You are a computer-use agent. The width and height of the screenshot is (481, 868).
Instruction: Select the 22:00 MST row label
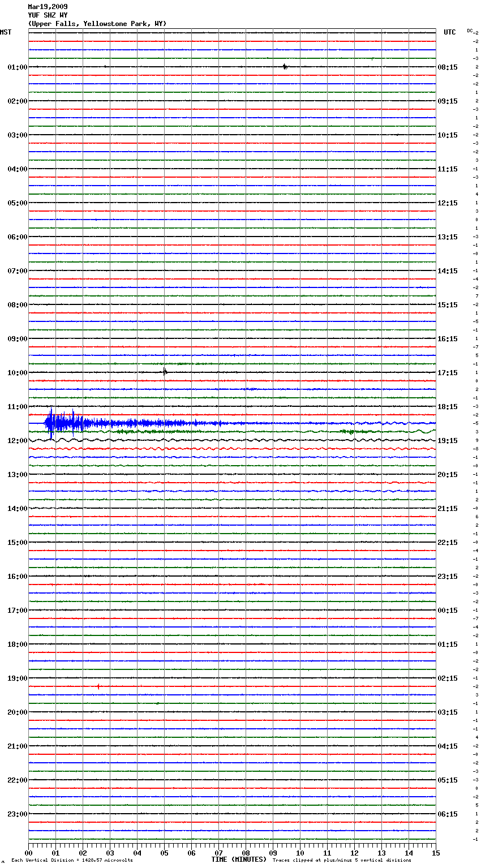click(x=18, y=780)
